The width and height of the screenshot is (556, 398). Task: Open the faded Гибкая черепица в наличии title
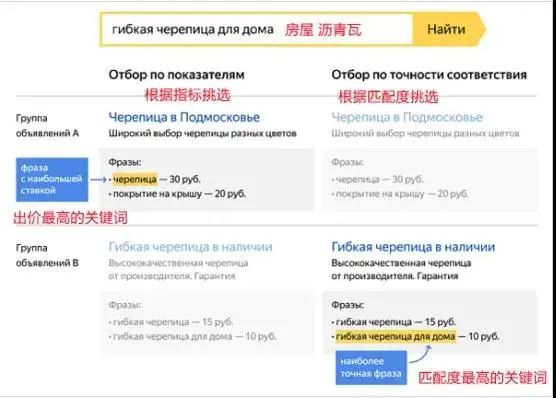(x=190, y=247)
